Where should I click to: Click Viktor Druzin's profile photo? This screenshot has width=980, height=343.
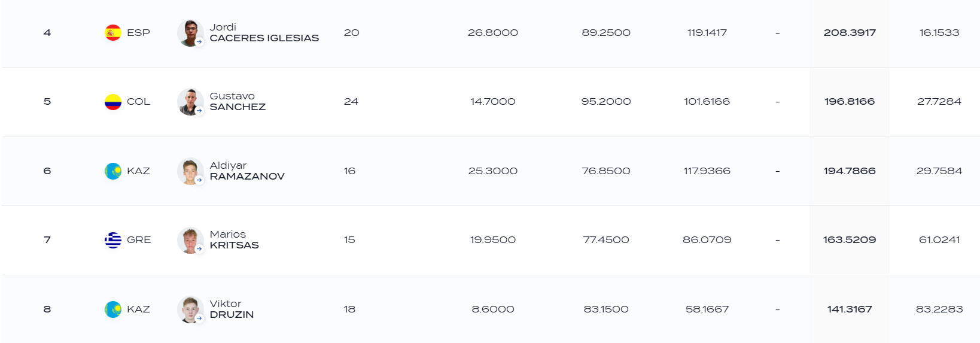(190, 309)
